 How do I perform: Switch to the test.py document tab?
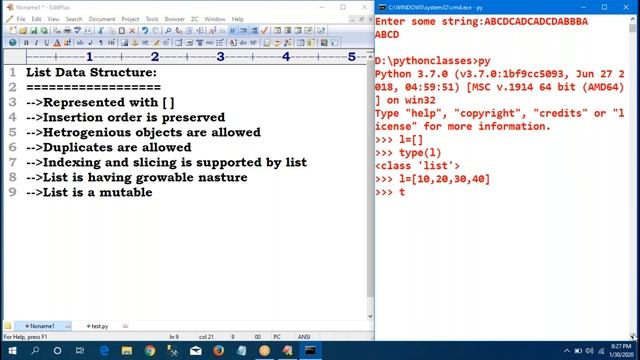[97, 326]
